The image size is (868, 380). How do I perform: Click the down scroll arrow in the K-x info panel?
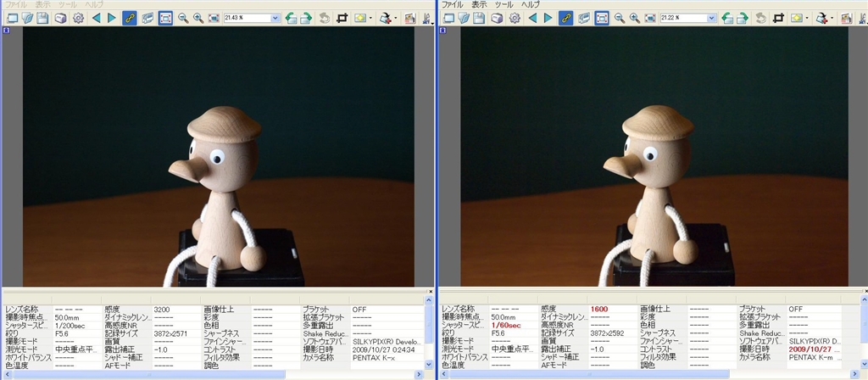point(428,365)
